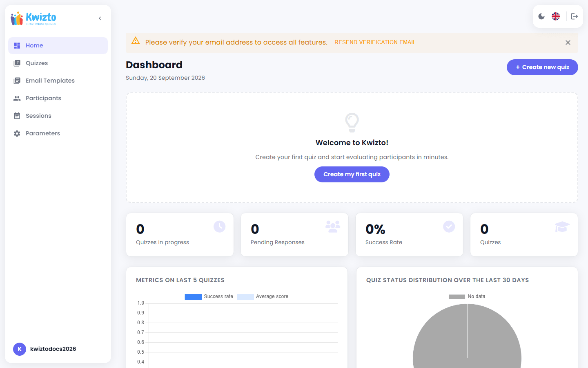Dismiss the email verification banner
The width and height of the screenshot is (588, 368).
[x=568, y=43]
